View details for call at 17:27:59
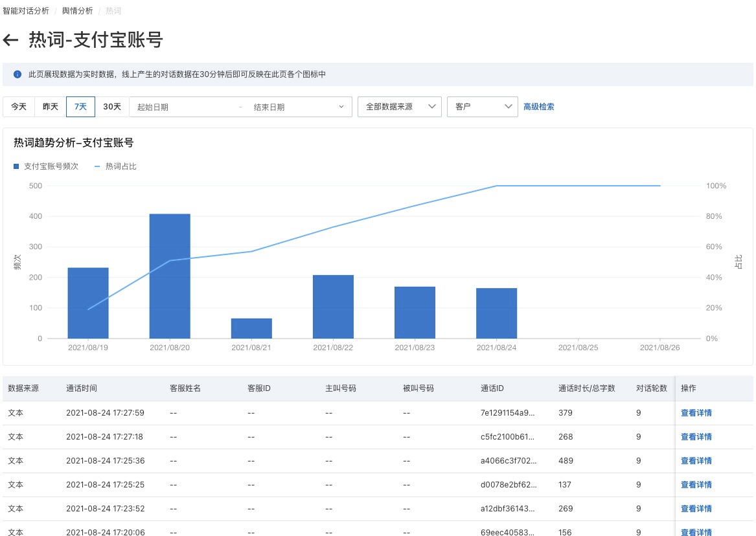The image size is (756, 536). pos(696,413)
